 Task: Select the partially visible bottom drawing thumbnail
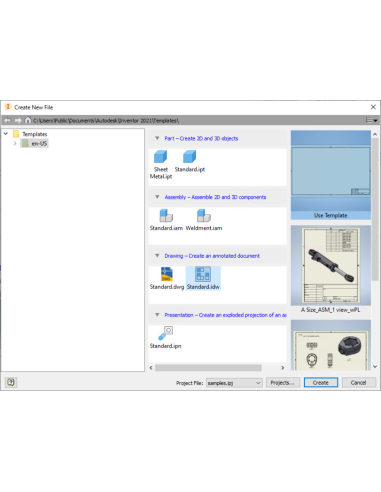331,345
